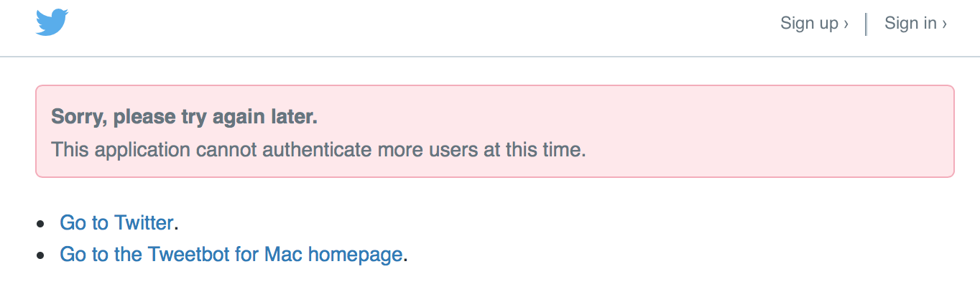Image resolution: width=980 pixels, height=297 pixels.
Task: Click the "Sorry, please try again later." heading
Action: click(x=185, y=117)
